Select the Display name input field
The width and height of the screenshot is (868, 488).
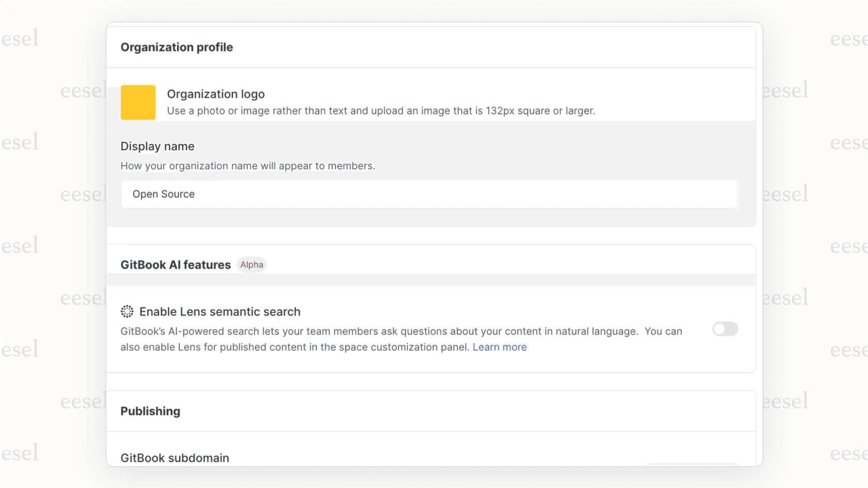tap(430, 194)
